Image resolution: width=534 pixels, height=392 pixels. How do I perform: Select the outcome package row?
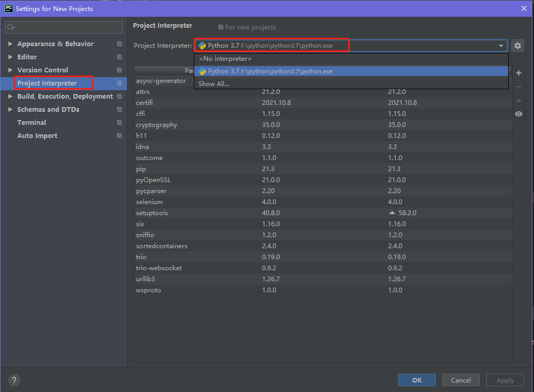pos(323,158)
